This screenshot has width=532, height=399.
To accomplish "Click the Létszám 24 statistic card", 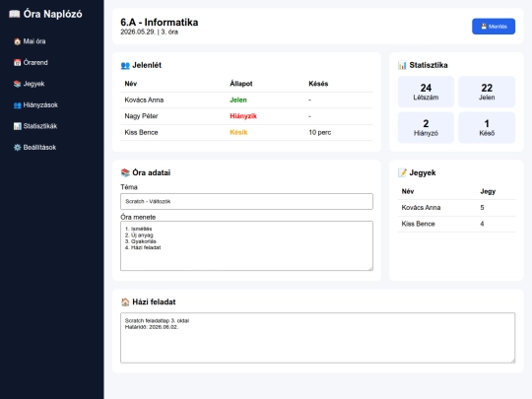I will [426, 92].
